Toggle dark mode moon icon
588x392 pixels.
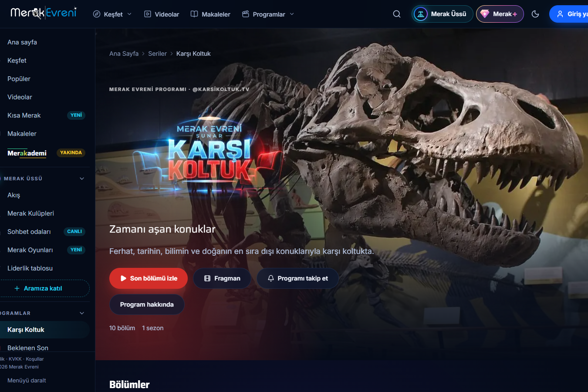535,14
